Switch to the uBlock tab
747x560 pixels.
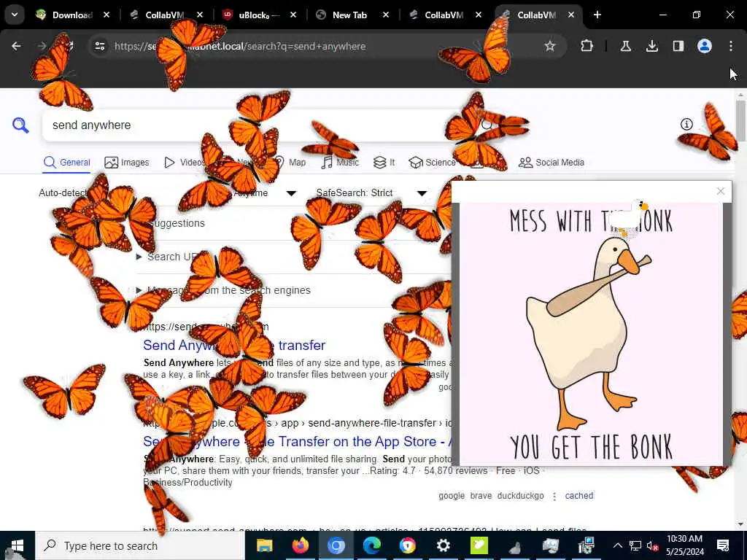tap(260, 15)
